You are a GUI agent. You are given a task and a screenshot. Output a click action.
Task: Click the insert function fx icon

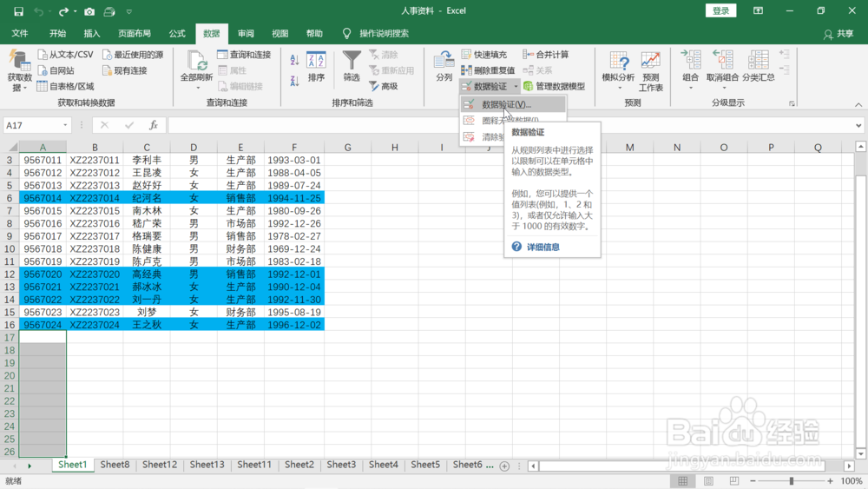click(154, 125)
